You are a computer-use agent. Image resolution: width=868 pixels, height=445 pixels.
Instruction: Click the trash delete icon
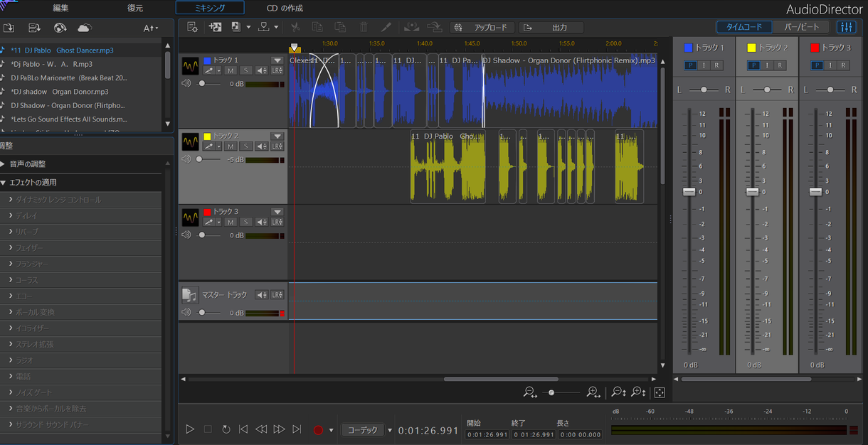click(364, 27)
